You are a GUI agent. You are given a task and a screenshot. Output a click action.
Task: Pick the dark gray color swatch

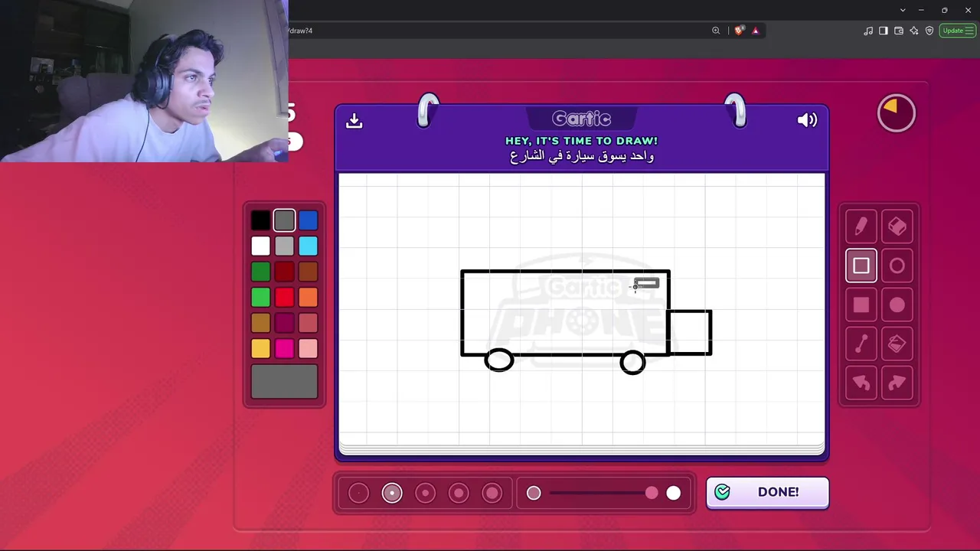pyautogui.click(x=284, y=221)
